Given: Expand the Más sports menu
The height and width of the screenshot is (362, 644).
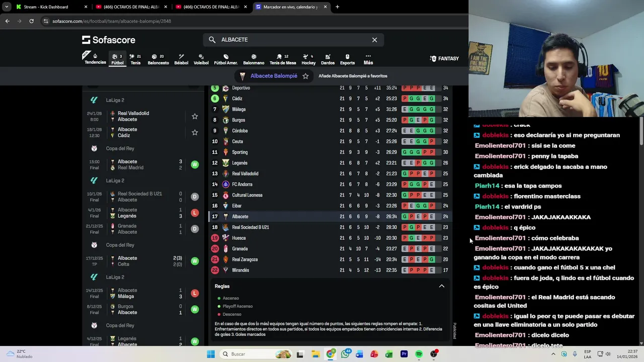Looking at the screenshot, I should point(368,59).
